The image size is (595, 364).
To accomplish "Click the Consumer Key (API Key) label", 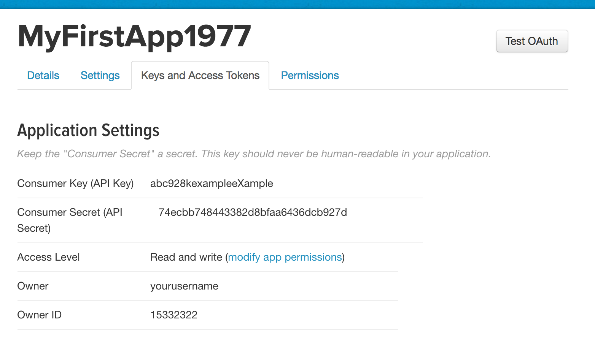I will click(x=75, y=184).
